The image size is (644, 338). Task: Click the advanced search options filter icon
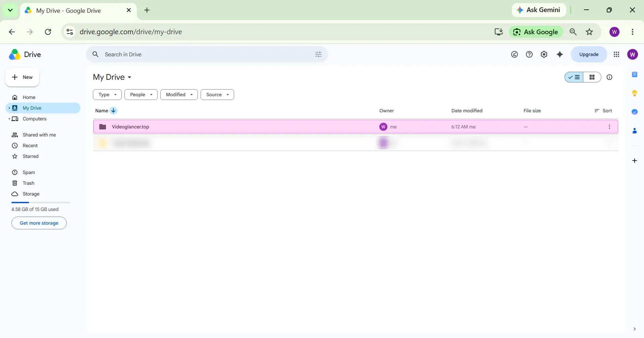point(318,54)
